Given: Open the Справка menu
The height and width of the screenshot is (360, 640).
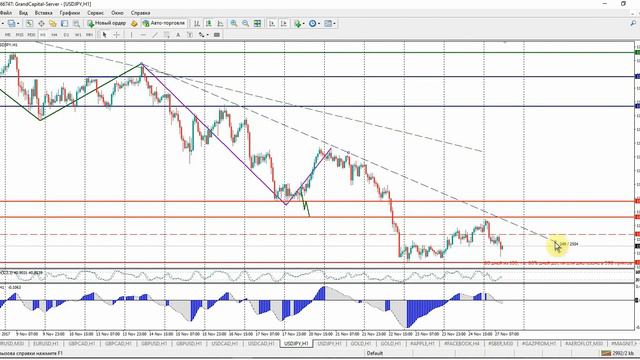Looking at the screenshot, I should point(140,13).
